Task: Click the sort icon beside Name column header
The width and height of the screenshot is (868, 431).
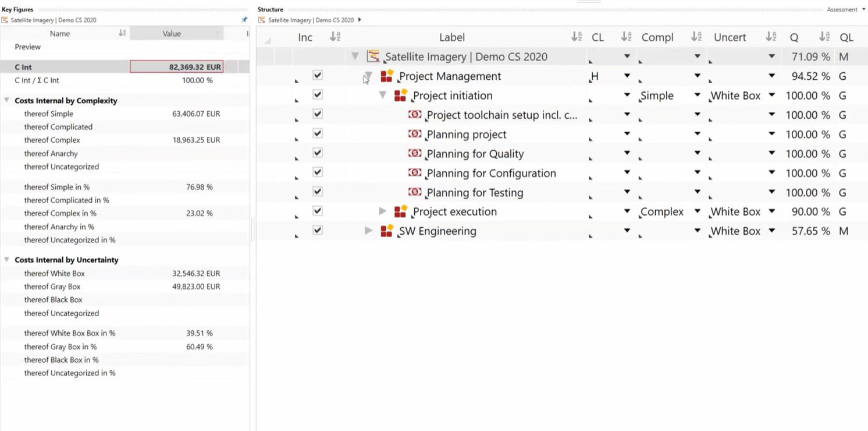Action: click(122, 33)
